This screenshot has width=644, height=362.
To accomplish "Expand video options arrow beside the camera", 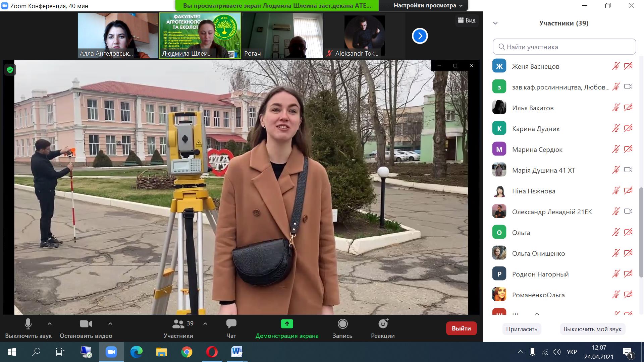I will (x=110, y=324).
